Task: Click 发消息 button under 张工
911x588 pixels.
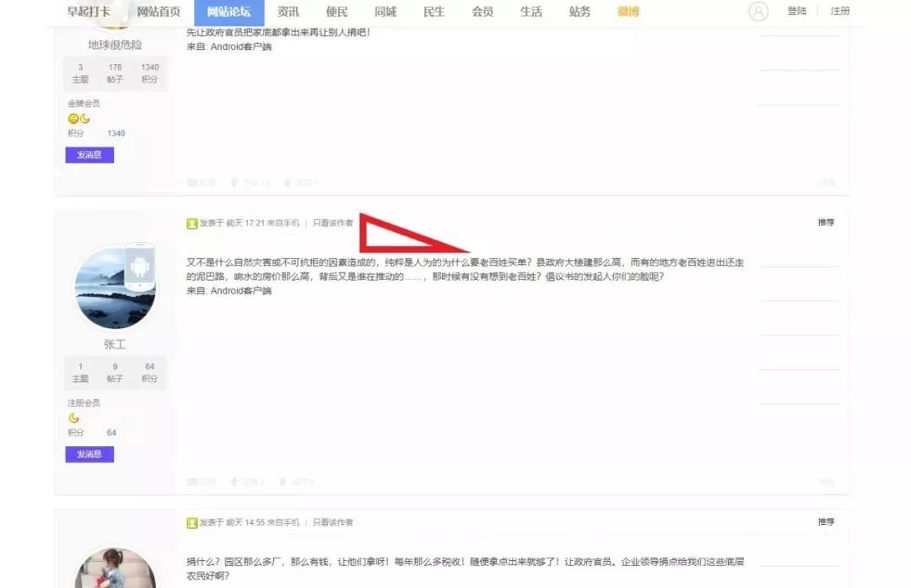Action: click(89, 455)
